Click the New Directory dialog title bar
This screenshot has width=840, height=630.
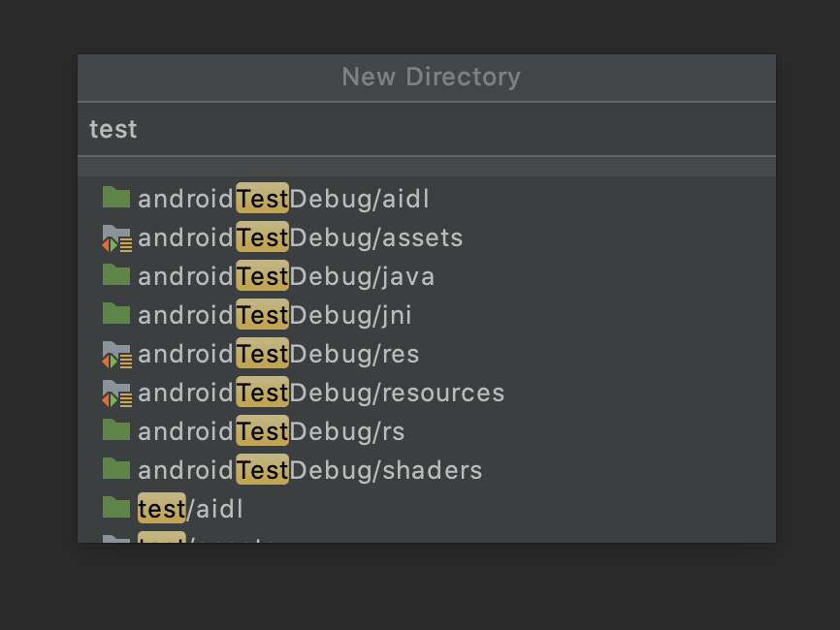pos(430,78)
